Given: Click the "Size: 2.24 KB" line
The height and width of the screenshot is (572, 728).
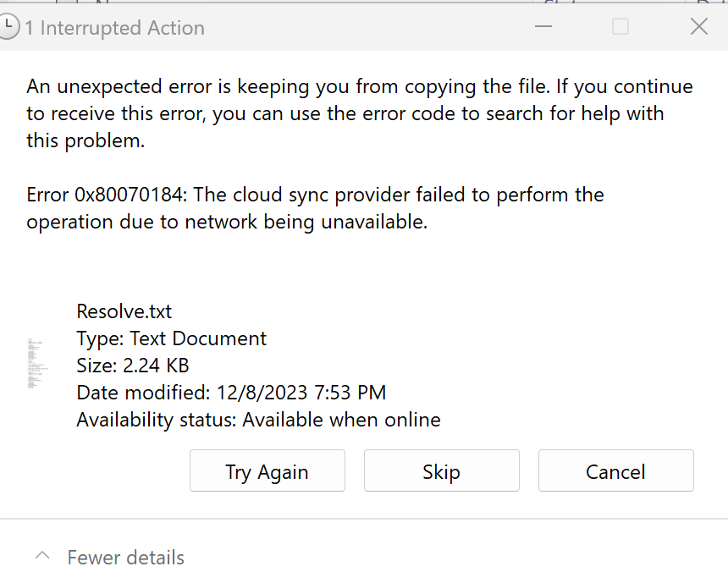Looking at the screenshot, I should [x=132, y=366].
